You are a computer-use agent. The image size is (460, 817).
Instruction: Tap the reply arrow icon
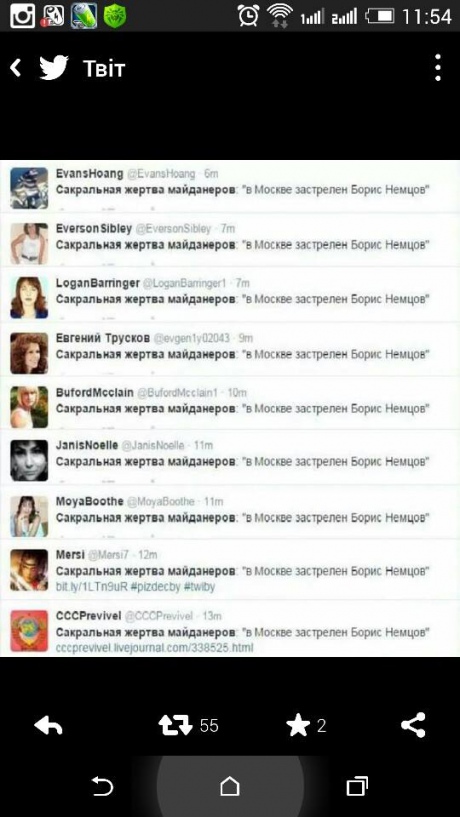tap(48, 725)
